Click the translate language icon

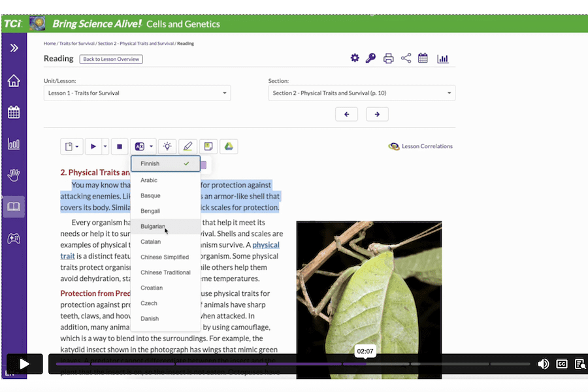[140, 146]
